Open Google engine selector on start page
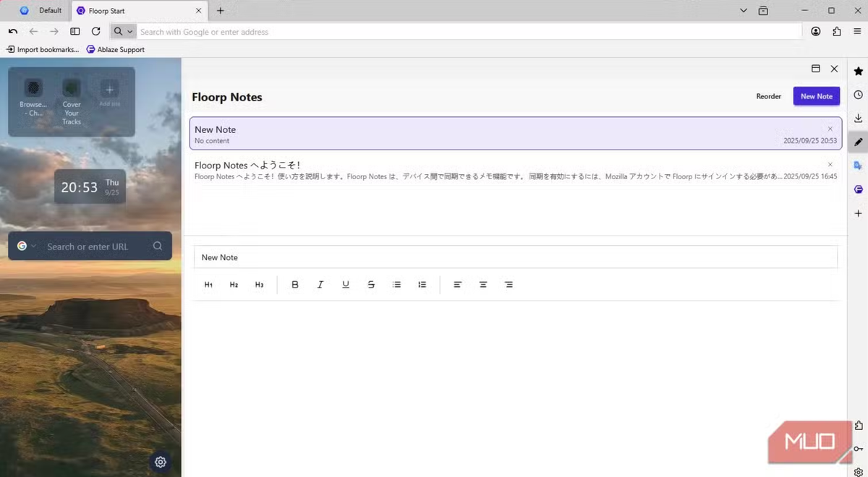 (27, 246)
